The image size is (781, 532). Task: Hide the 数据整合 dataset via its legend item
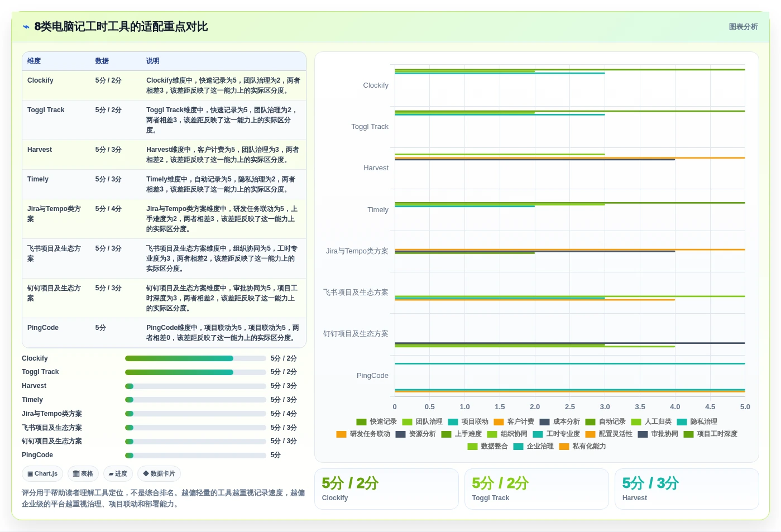(x=487, y=446)
